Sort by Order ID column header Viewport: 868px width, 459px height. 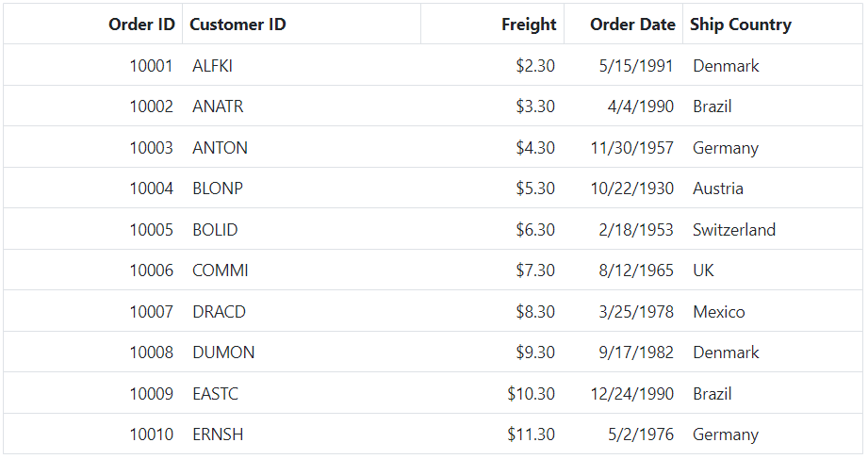[93, 25]
